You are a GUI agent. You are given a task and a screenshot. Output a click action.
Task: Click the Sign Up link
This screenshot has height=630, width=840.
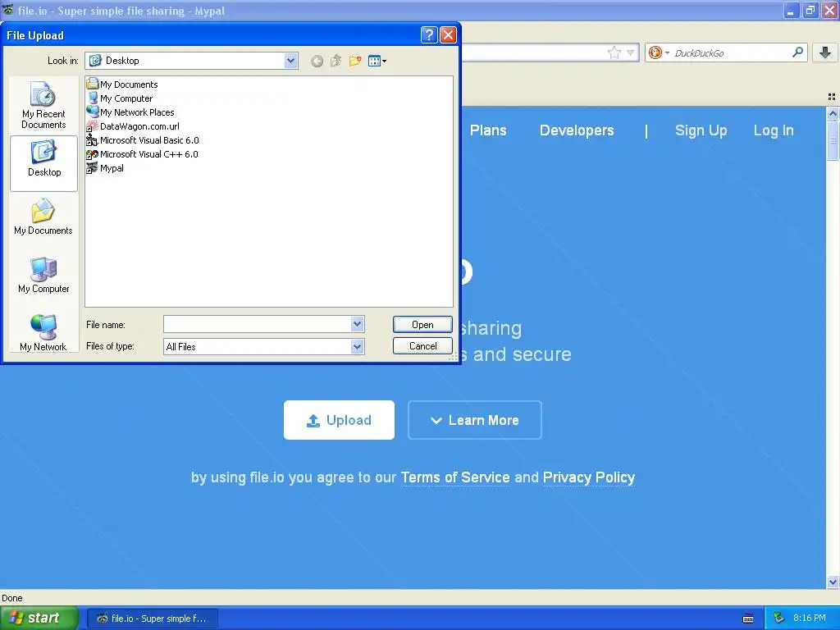[701, 130]
